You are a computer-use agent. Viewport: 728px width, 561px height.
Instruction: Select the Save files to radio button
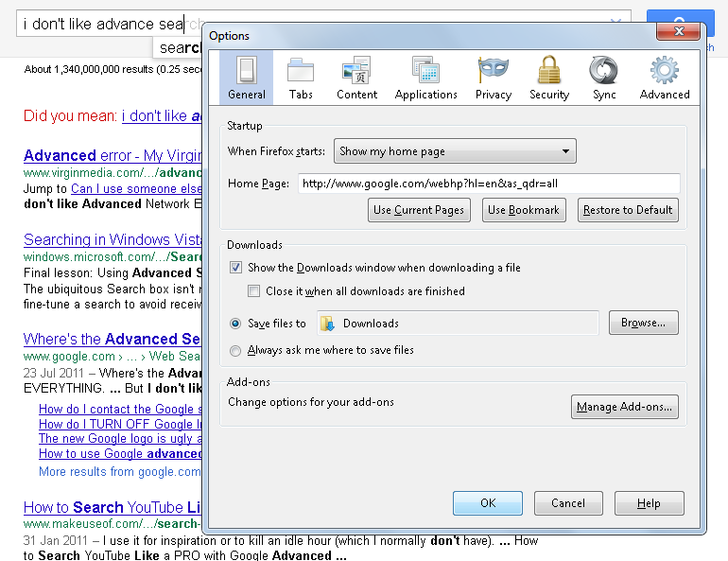(235, 324)
